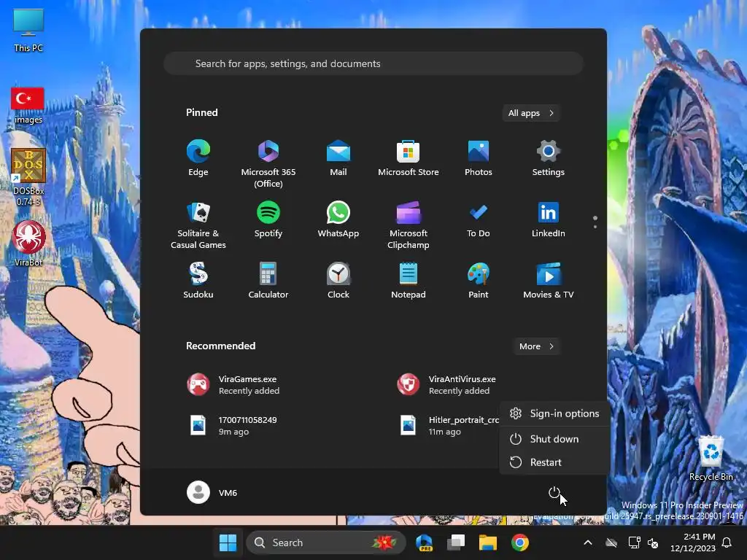The width and height of the screenshot is (747, 560).
Task: Open Spotify
Action: pyautogui.click(x=268, y=220)
